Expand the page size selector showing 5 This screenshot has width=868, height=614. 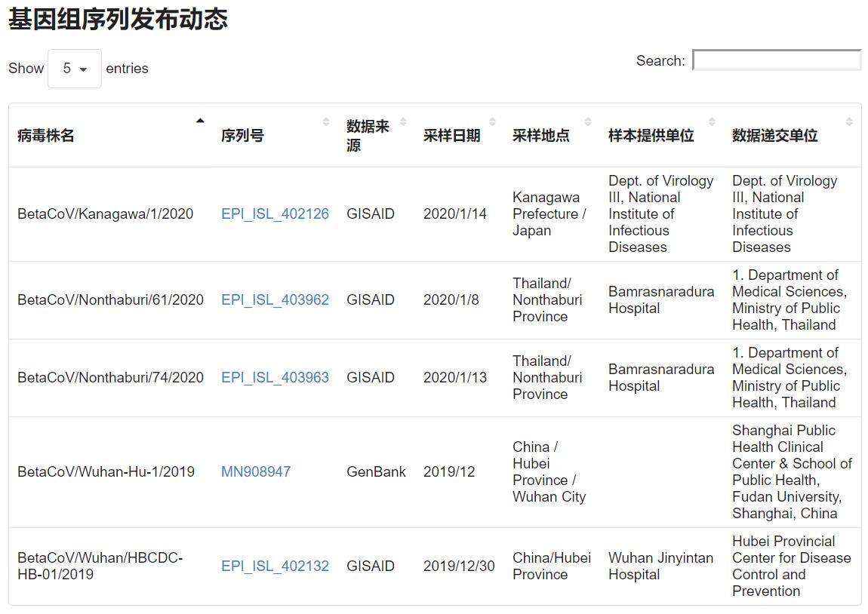click(74, 68)
